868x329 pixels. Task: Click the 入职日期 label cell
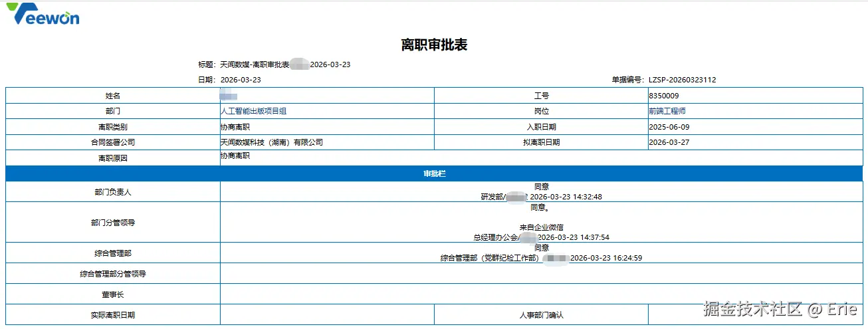[x=541, y=127]
